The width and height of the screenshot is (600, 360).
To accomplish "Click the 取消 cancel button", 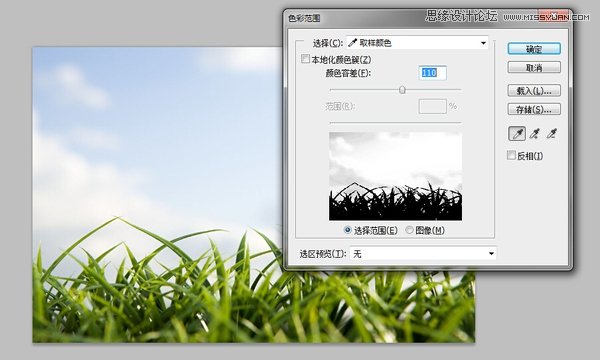I will coord(534,68).
